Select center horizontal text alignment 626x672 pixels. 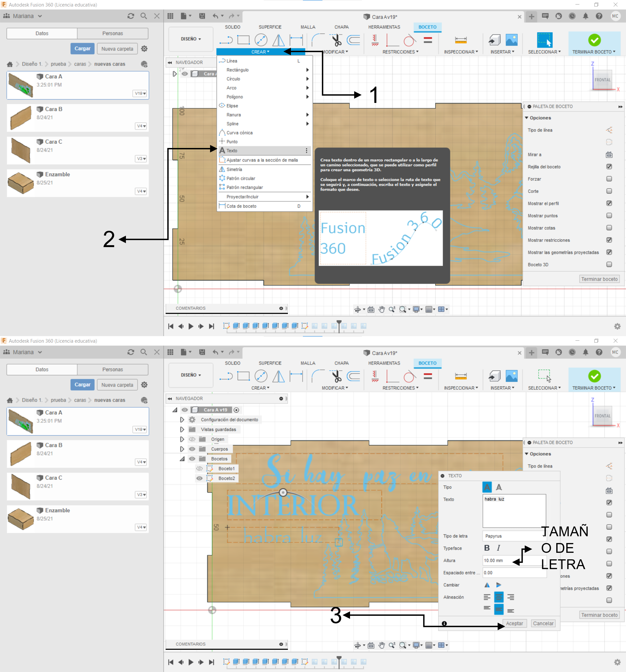click(x=499, y=597)
